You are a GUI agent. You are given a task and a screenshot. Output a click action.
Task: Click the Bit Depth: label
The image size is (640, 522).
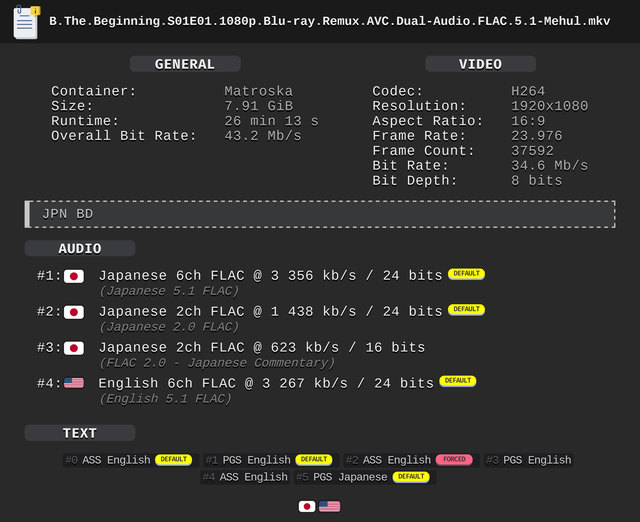coord(415,181)
